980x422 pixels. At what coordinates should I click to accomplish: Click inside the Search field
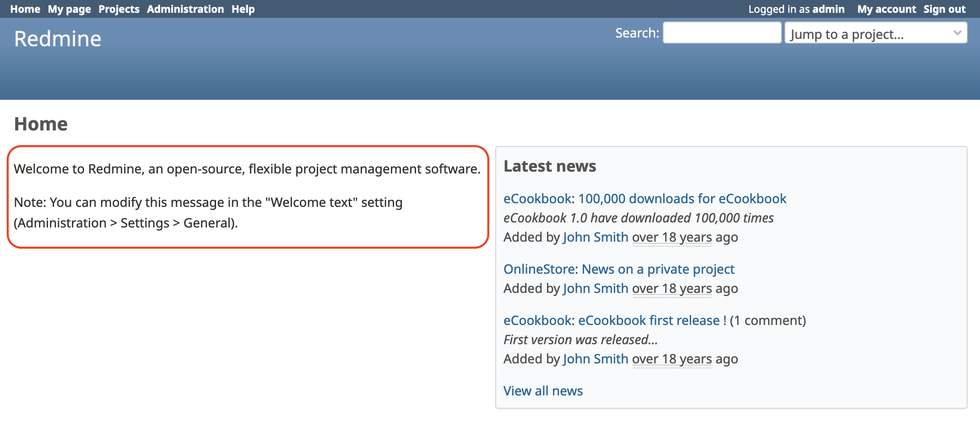pos(721,33)
